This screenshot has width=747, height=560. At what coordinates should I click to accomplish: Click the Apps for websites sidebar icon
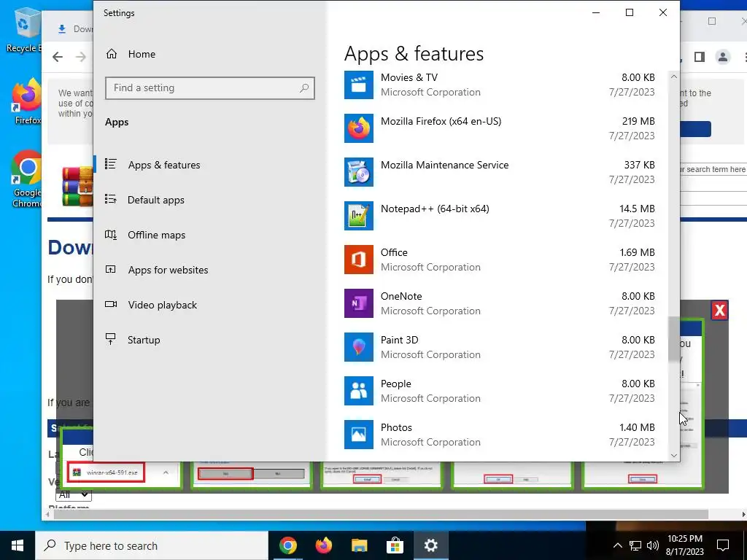[x=111, y=270]
